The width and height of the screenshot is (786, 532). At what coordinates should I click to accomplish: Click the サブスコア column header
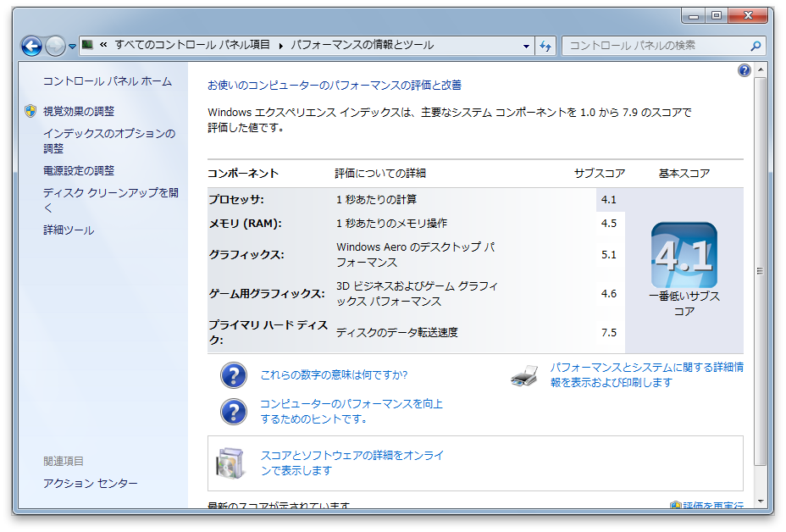pyautogui.click(x=600, y=174)
